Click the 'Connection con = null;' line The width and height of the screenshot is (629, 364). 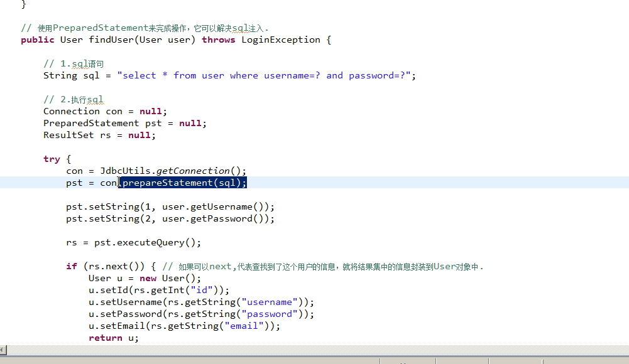click(105, 111)
